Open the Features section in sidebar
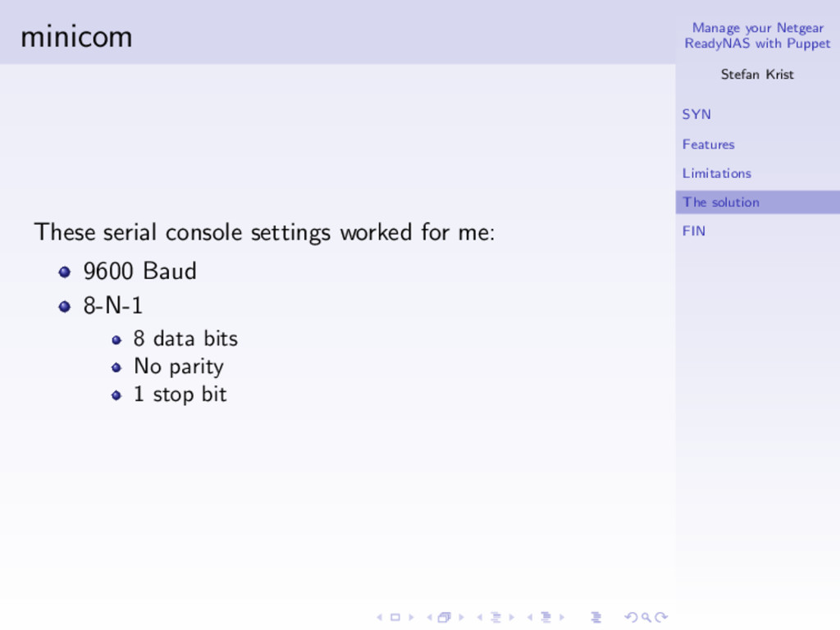The height and width of the screenshot is (630, 840). [x=708, y=144]
